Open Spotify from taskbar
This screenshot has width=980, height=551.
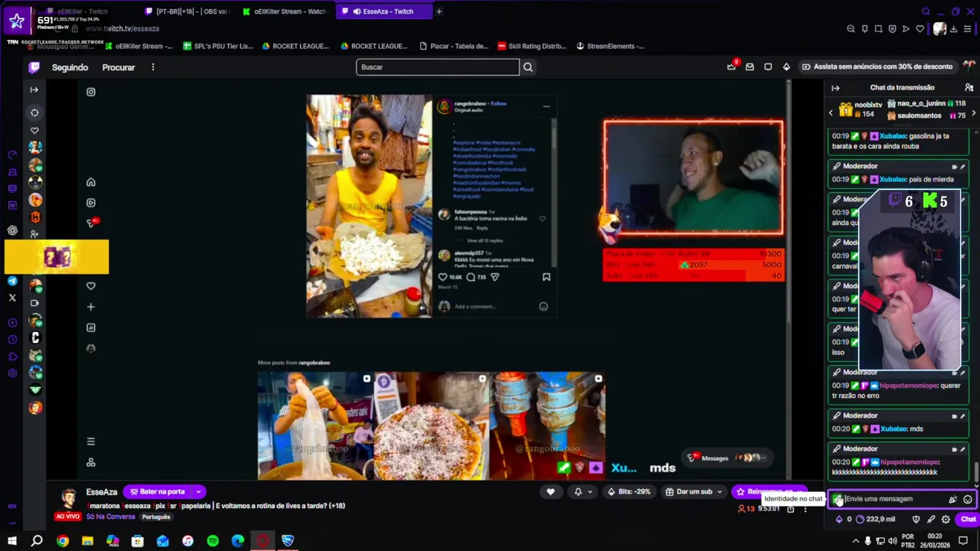213,541
